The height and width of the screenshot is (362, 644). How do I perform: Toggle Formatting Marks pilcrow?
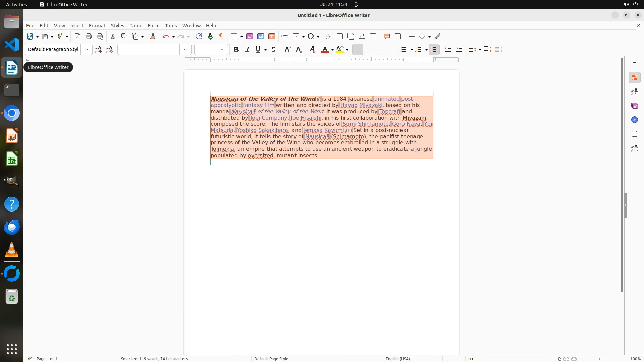point(221,36)
